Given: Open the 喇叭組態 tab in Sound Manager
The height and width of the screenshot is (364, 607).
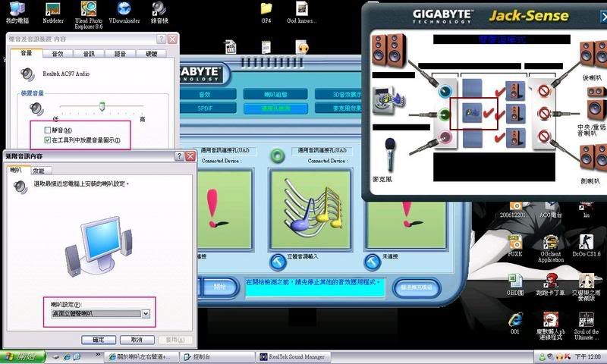Looking at the screenshot, I should click(275, 94).
